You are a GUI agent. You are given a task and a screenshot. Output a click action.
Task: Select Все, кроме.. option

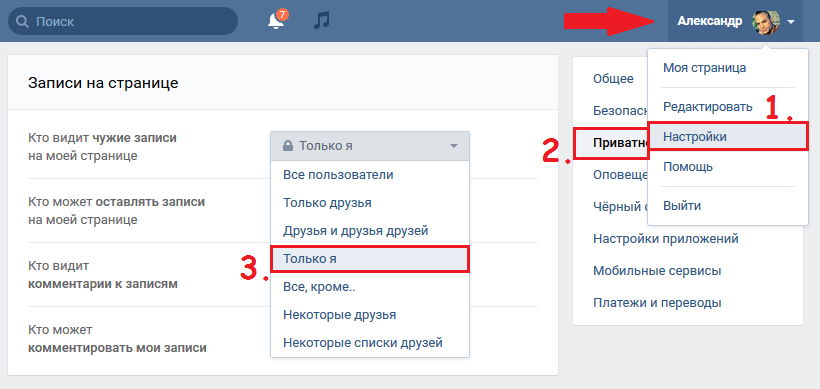(370, 287)
